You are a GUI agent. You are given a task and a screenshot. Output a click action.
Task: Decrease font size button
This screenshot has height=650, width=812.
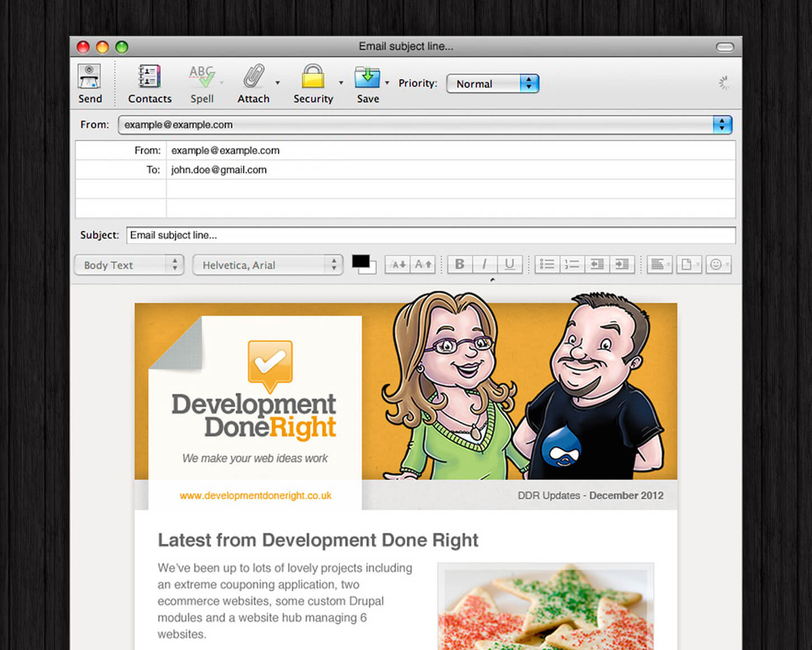click(398, 264)
